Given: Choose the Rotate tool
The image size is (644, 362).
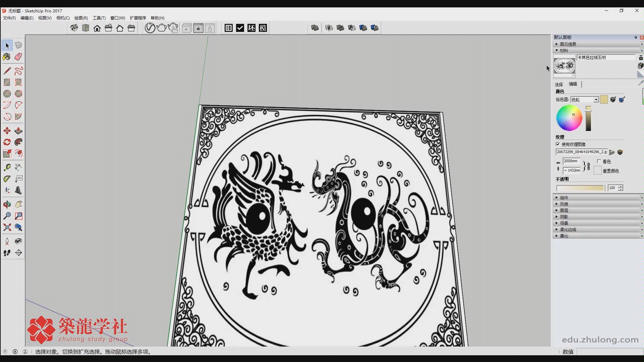Looking at the screenshot, I should pos(7,142).
